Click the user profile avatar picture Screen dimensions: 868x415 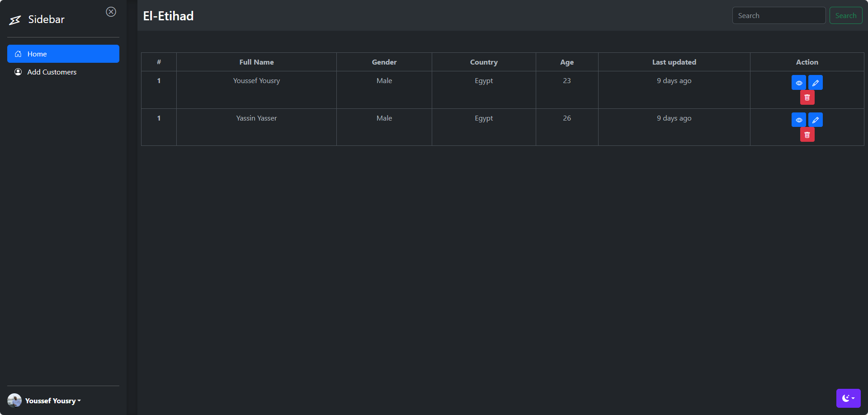coord(14,401)
